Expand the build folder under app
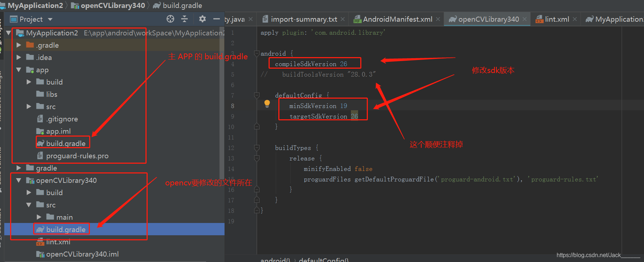Screen dimensions: 644x262 29,82
